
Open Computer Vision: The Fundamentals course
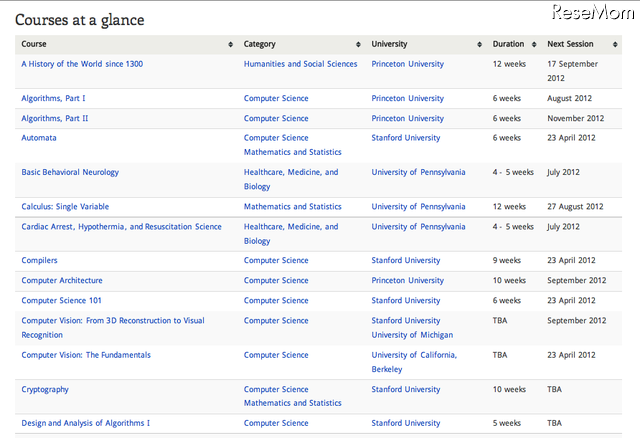click(x=86, y=355)
